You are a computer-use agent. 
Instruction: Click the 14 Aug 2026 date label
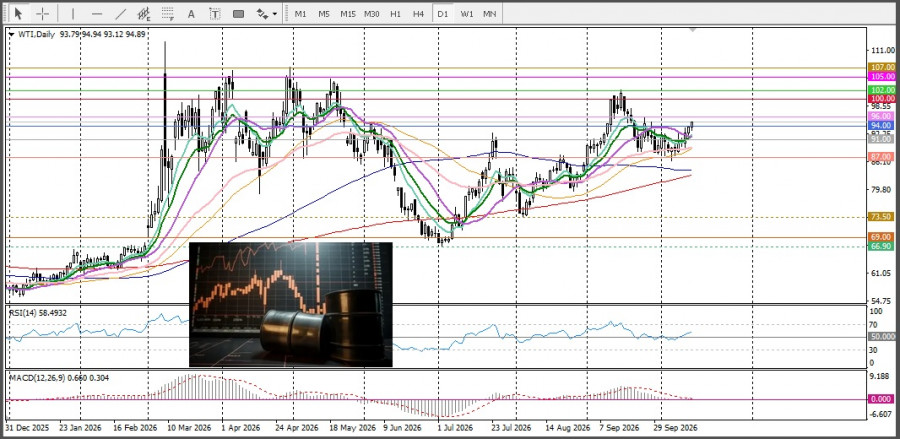[x=568, y=428]
